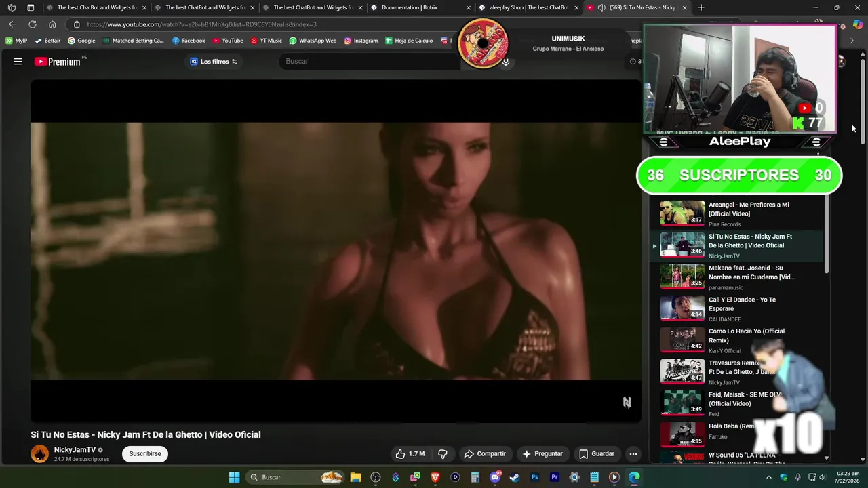This screenshot has height=488, width=868.
Task: Start voice search with the microphone icon
Action: click(506, 62)
